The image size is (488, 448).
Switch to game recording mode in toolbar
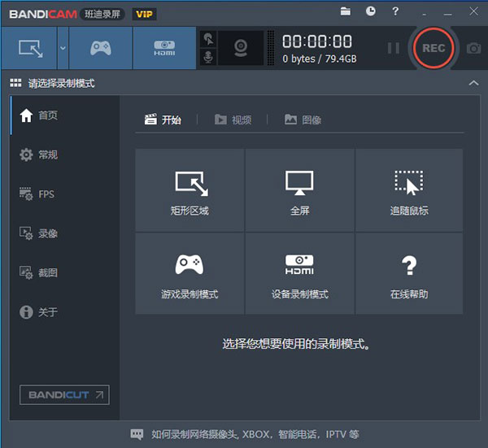click(x=101, y=48)
